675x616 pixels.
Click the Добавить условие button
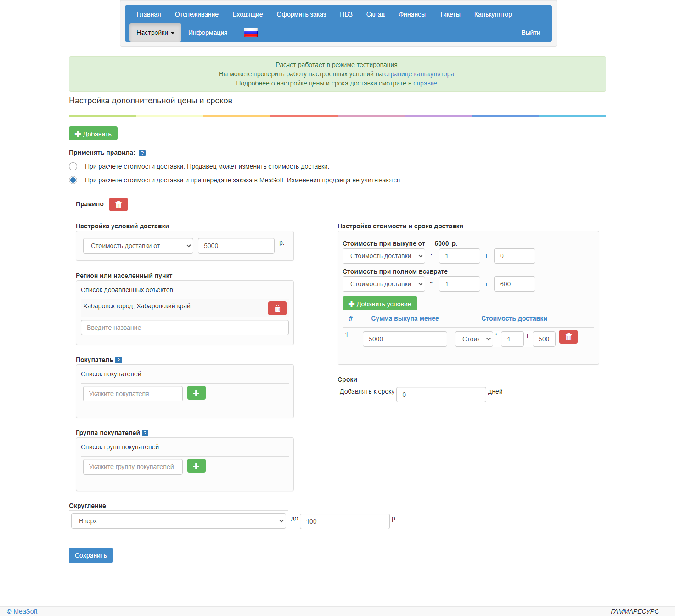click(x=380, y=303)
